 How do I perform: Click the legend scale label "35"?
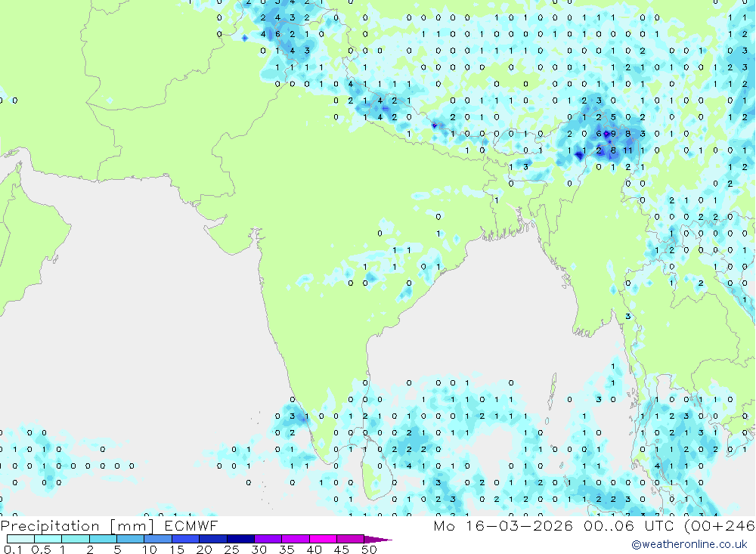(x=287, y=549)
